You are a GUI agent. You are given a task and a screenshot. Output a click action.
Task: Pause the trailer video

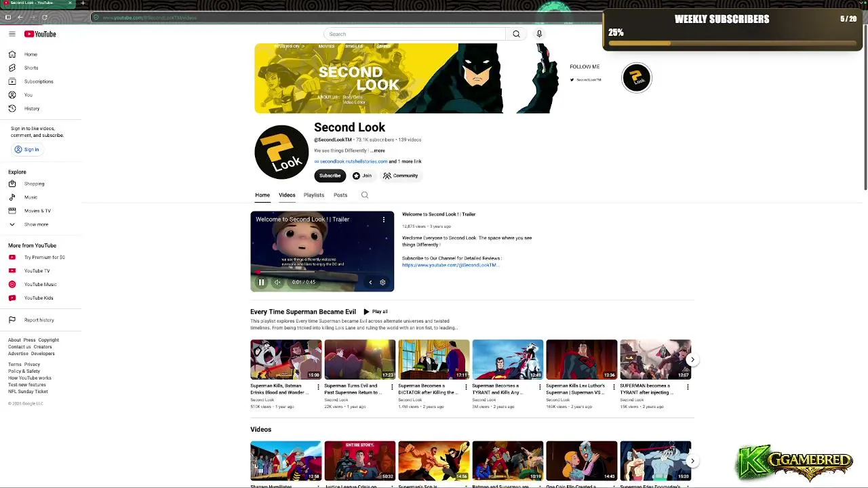coord(261,282)
